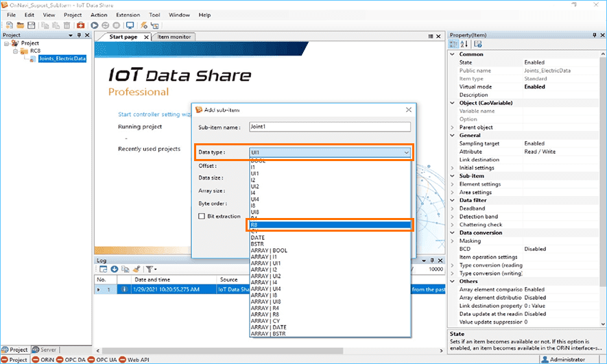This screenshot has width=607, height=364.
Task: Click the blue down-arrow icon in Log toolbar
Action: (115, 269)
